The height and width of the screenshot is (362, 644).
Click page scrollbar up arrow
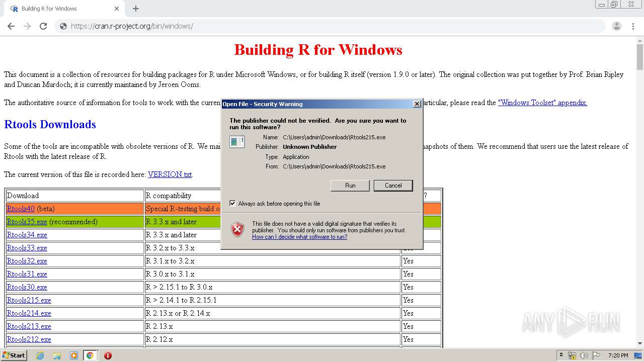coord(639,40)
